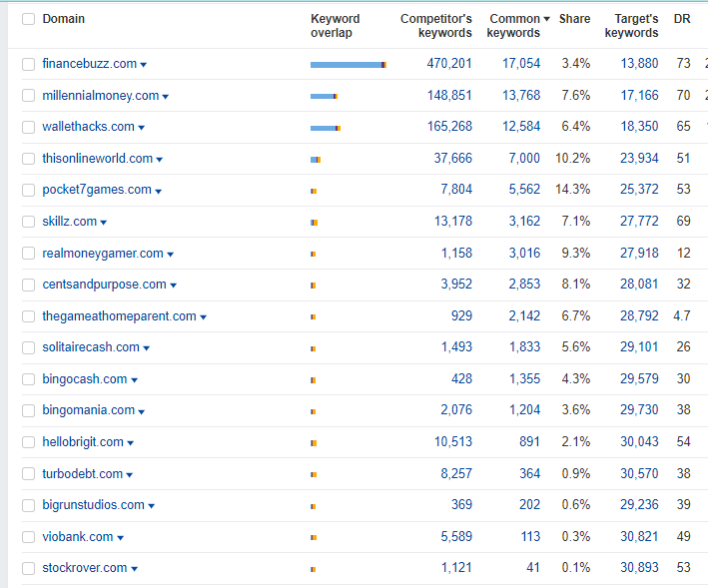Screen dimensions: 708x588
Task: Open competitor keywords 13,178 for skillz.com
Action: pyautogui.click(x=453, y=221)
